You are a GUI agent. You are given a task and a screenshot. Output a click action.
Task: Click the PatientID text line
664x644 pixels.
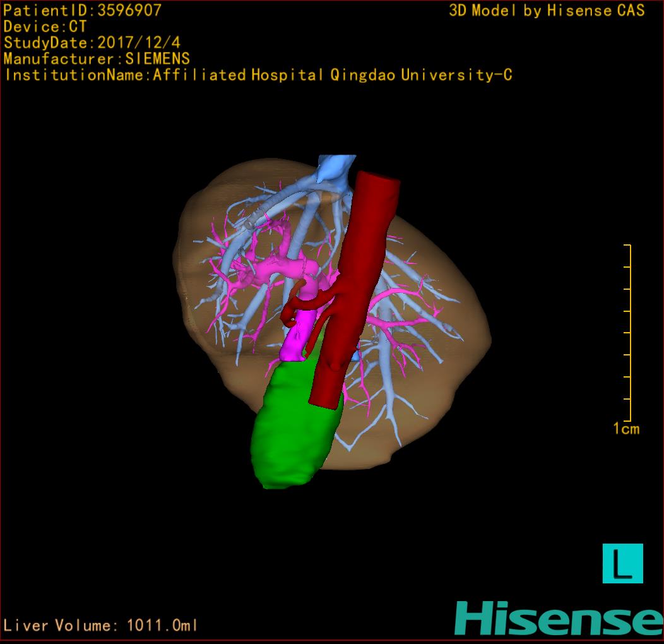point(82,10)
